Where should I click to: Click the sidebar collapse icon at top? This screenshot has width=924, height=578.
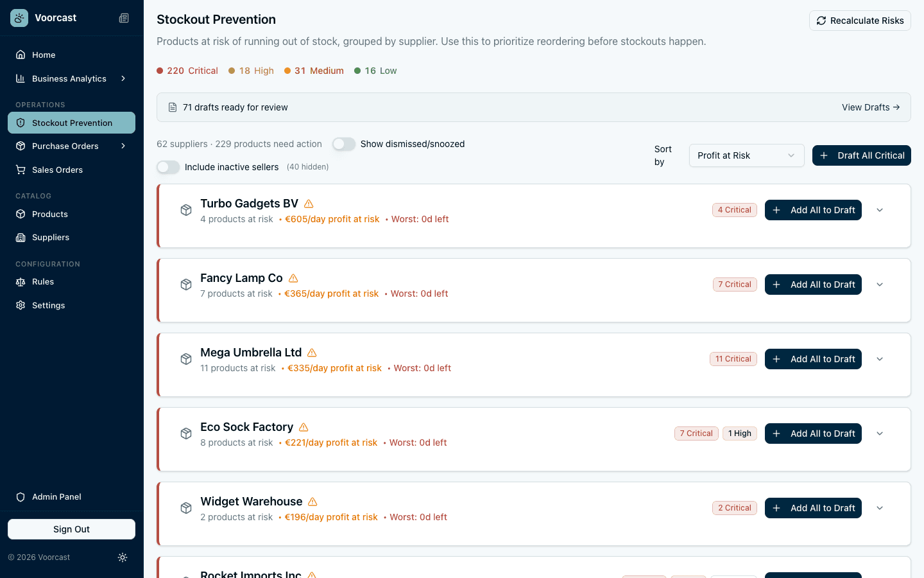(124, 18)
